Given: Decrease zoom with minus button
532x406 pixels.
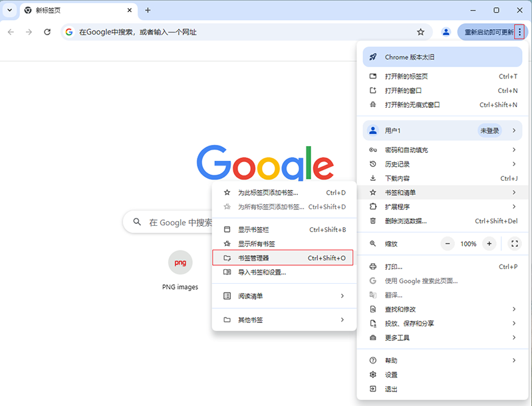Looking at the screenshot, I should (x=448, y=244).
